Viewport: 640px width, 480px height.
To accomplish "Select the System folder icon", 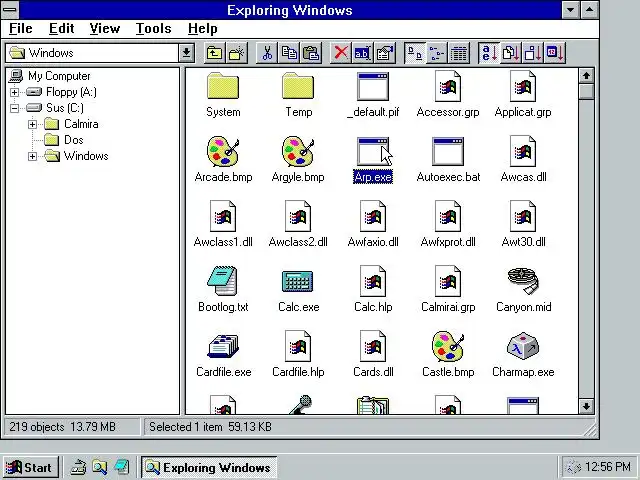I will click(223, 86).
